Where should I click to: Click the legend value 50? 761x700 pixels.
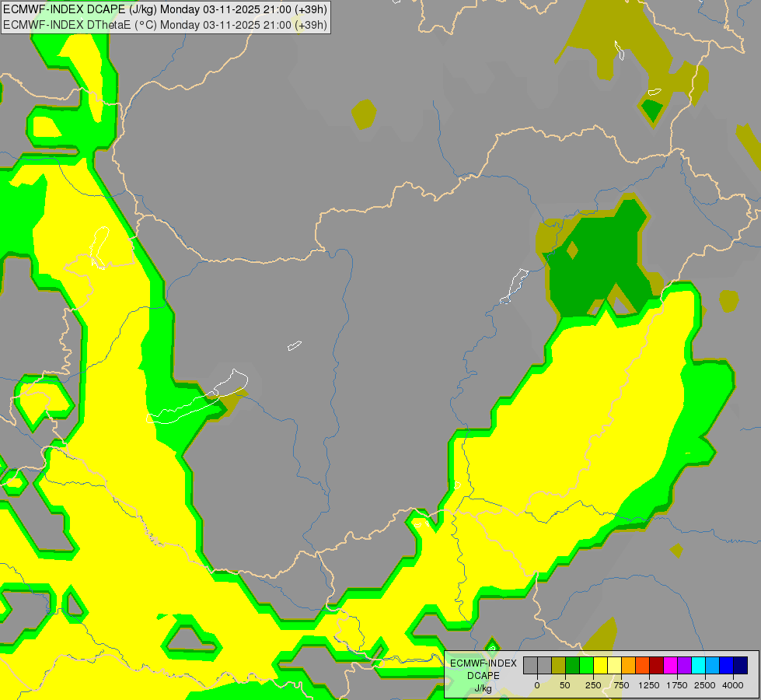click(565, 685)
